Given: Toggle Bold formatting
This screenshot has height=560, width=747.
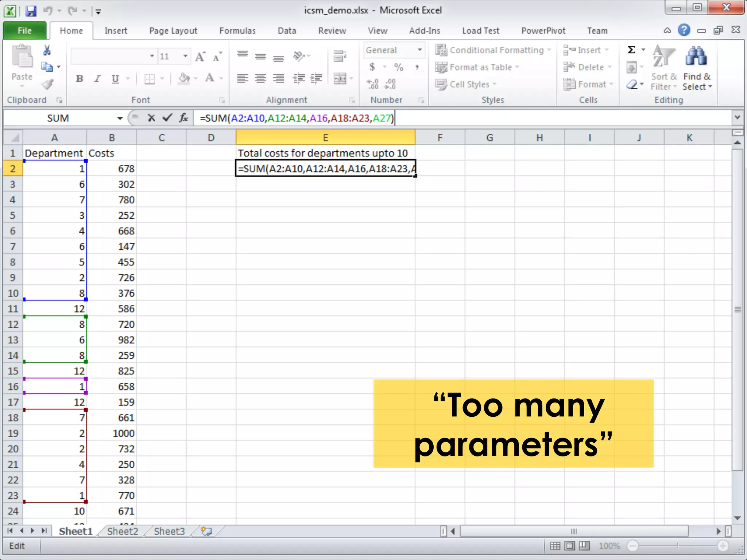Looking at the screenshot, I should tap(79, 79).
